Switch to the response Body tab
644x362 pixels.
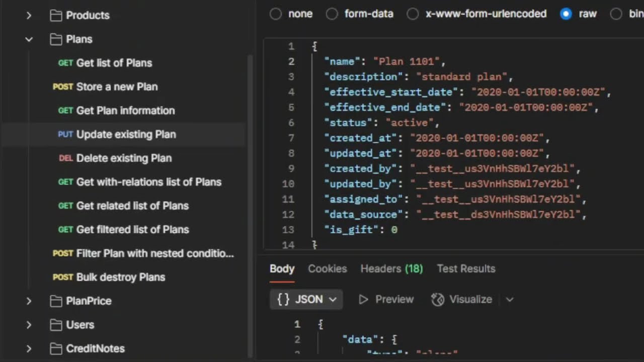click(x=282, y=269)
